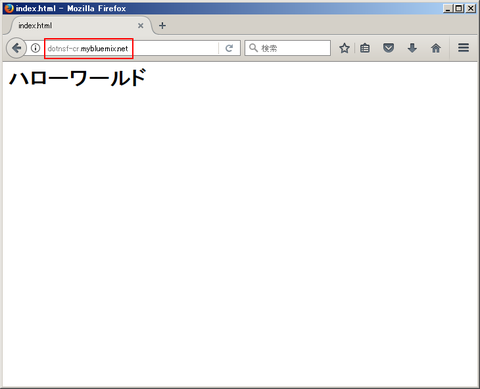Open a new tab with plus button
Screen dimensions: 480x389
coord(162,26)
